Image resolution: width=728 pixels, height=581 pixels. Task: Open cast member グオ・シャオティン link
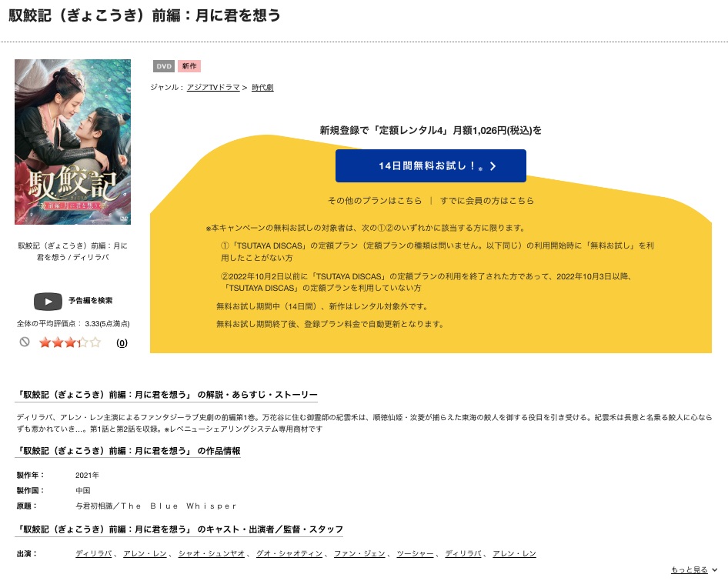(x=289, y=553)
